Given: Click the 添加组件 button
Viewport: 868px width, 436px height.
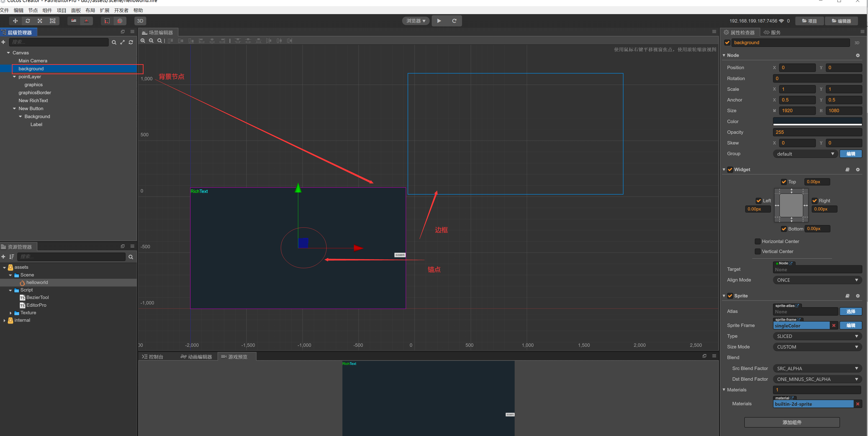Looking at the screenshot, I should click(x=791, y=423).
